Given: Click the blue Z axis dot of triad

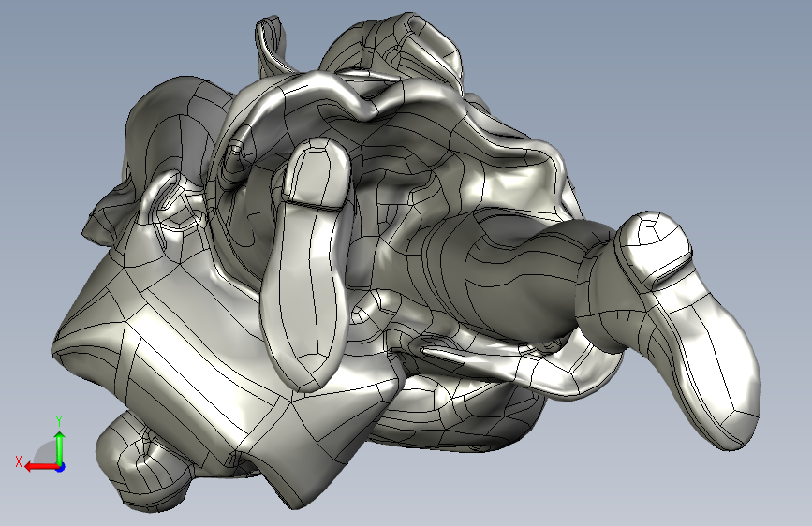Looking at the screenshot, I should 61,467.
